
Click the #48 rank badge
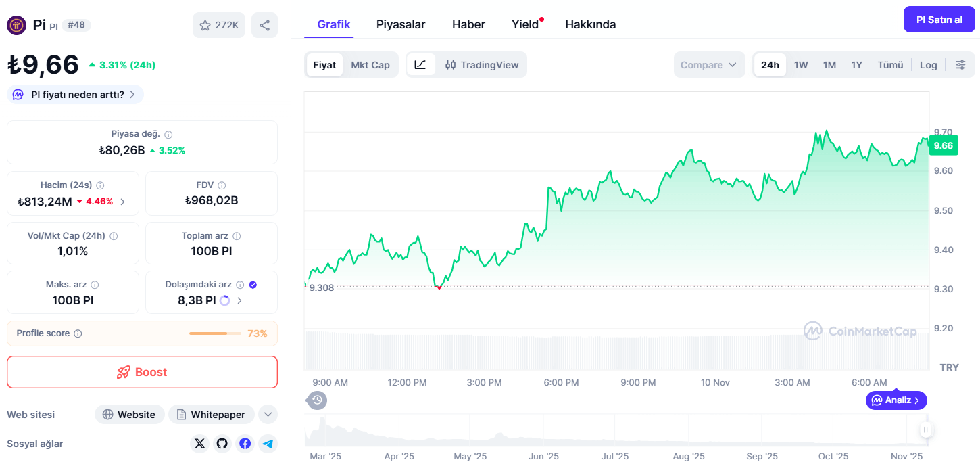(x=76, y=25)
